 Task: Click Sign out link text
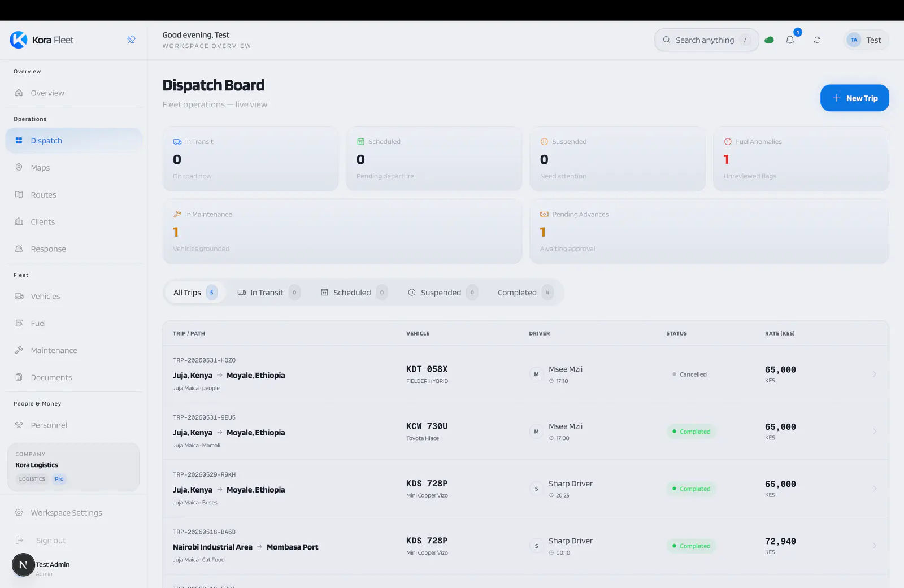51,541
